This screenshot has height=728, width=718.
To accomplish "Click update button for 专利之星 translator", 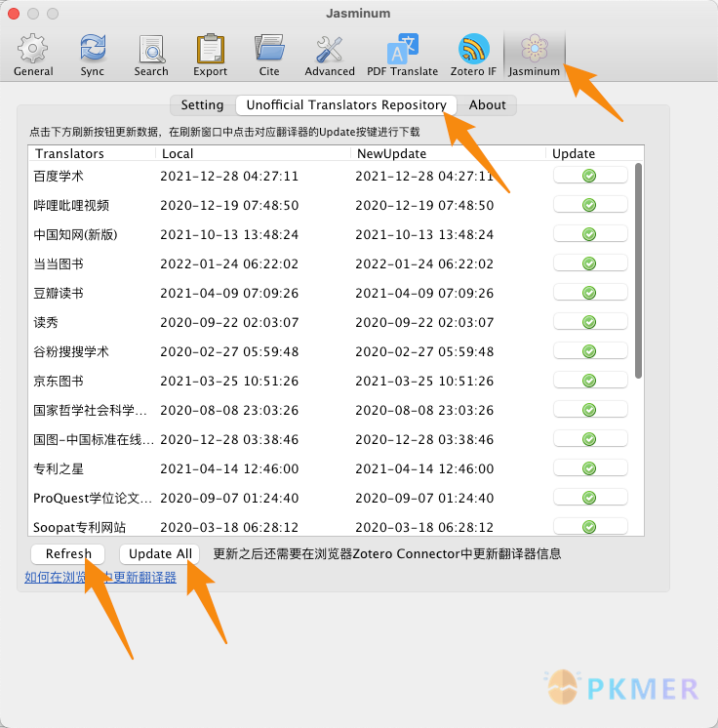I will pyautogui.click(x=590, y=468).
